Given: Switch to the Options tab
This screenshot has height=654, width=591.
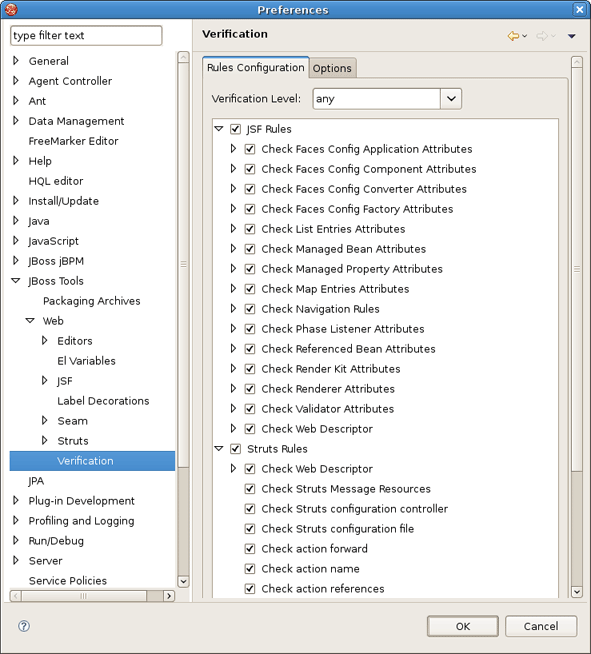Looking at the screenshot, I should pyautogui.click(x=332, y=68).
